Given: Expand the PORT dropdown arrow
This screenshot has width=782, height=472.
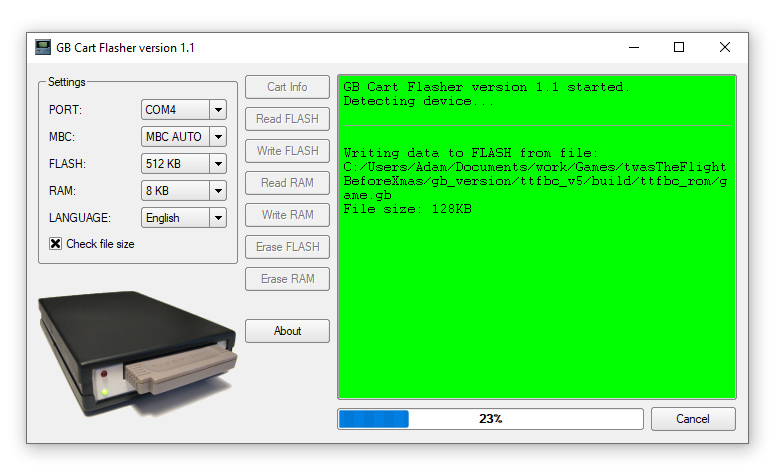Looking at the screenshot, I should point(218,110).
